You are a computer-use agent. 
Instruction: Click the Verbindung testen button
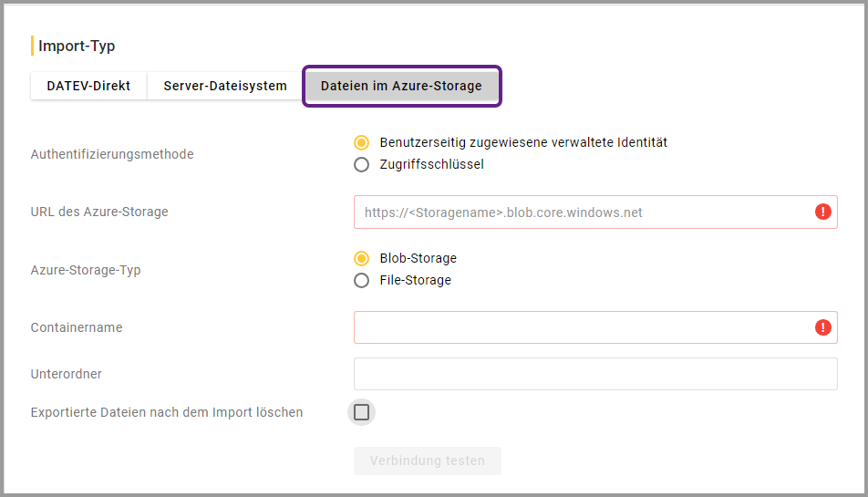coord(427,461)
